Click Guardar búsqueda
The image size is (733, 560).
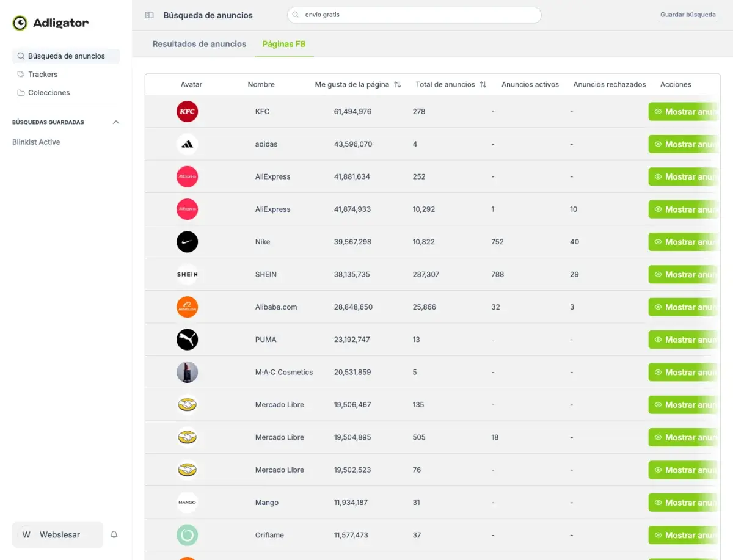pos(688,15)
